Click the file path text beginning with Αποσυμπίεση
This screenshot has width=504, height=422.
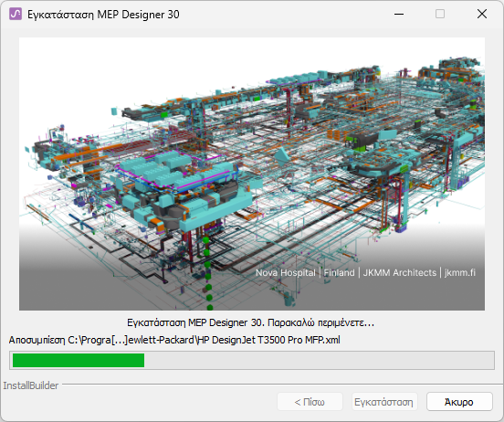click(174, 340)
